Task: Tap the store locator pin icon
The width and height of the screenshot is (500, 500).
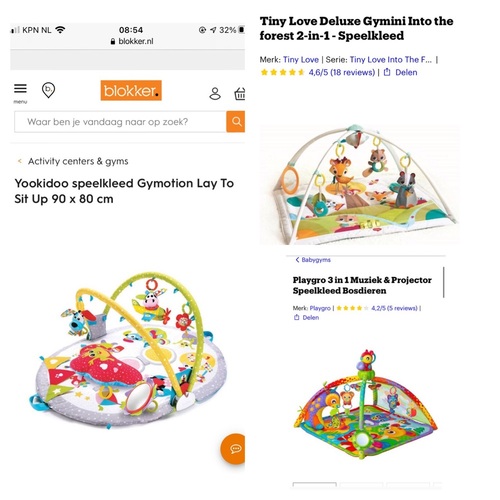Action: 48,90
